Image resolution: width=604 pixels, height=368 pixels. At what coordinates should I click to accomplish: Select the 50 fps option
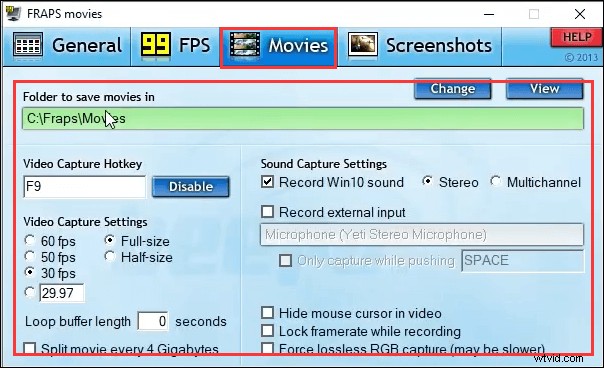click(50, 257)
